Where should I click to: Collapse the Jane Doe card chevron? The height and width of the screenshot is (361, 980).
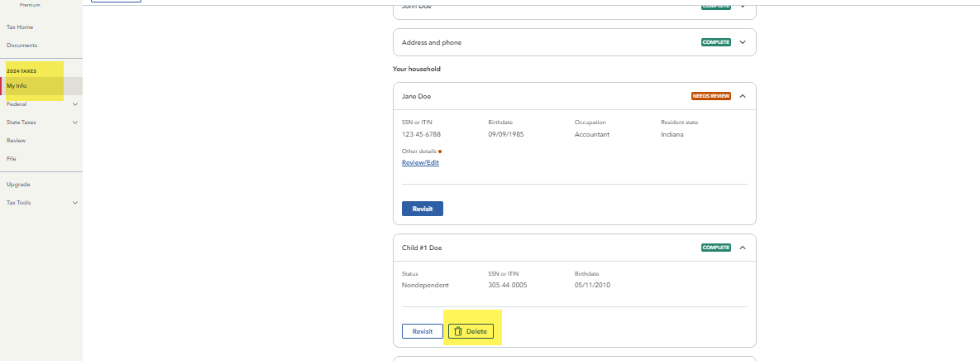[x=743, y=96]
